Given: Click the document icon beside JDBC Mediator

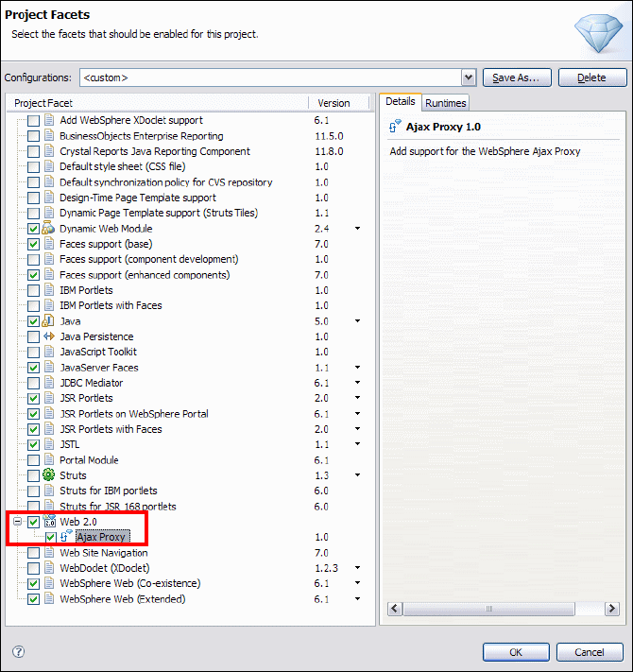Looking at the screenshot, I should [49, 382].
